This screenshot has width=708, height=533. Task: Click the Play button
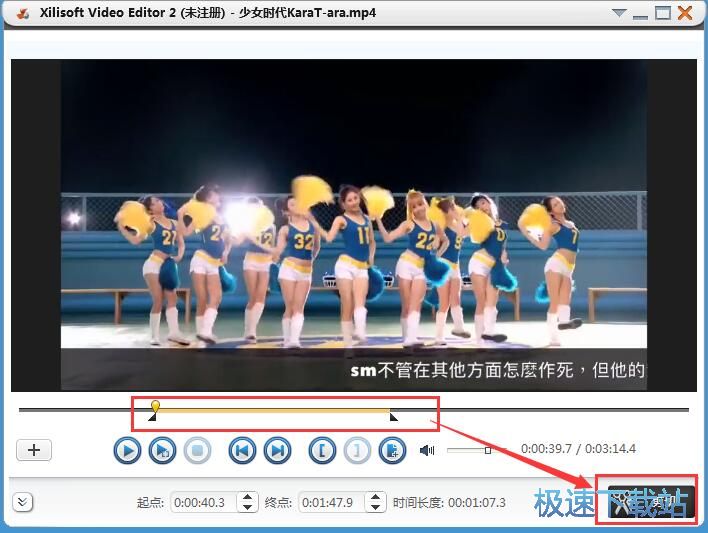coord(127,450)
